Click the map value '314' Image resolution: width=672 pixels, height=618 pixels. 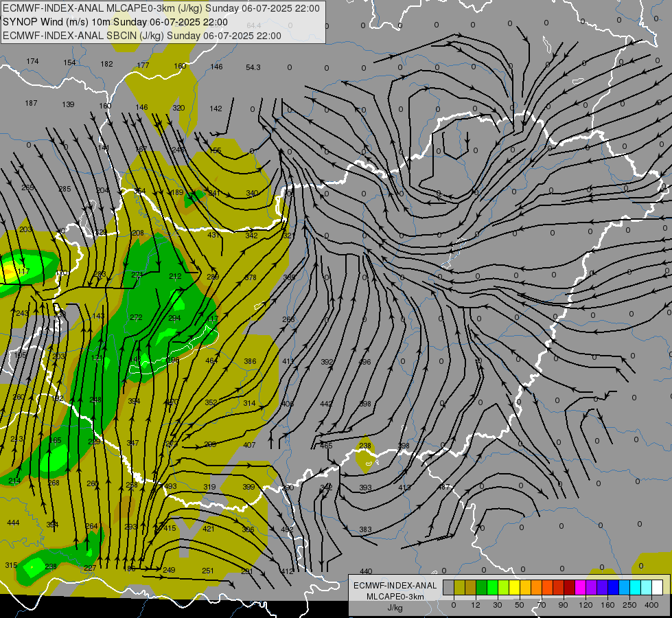pos(249,402)
